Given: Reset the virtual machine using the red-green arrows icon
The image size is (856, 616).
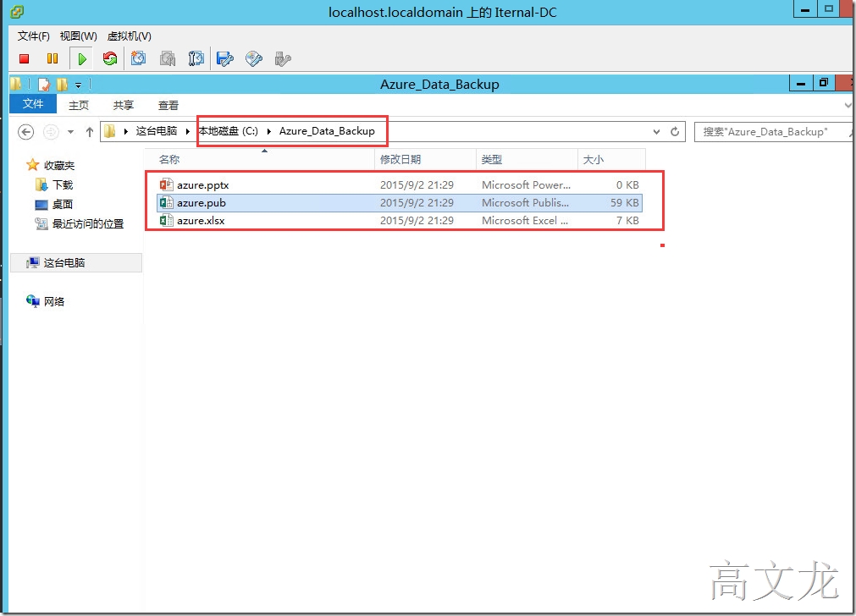Looking at the screenshot, I should [x=110, y=58].
